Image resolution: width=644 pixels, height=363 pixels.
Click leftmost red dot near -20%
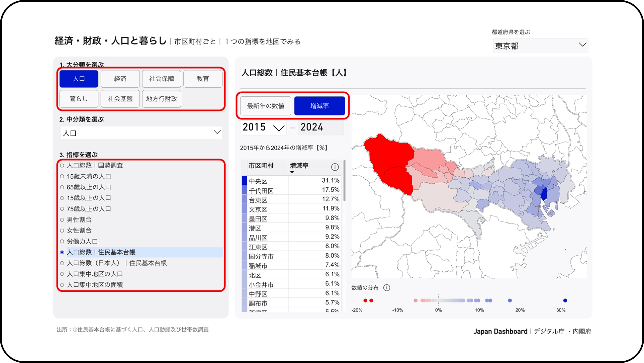365,300
